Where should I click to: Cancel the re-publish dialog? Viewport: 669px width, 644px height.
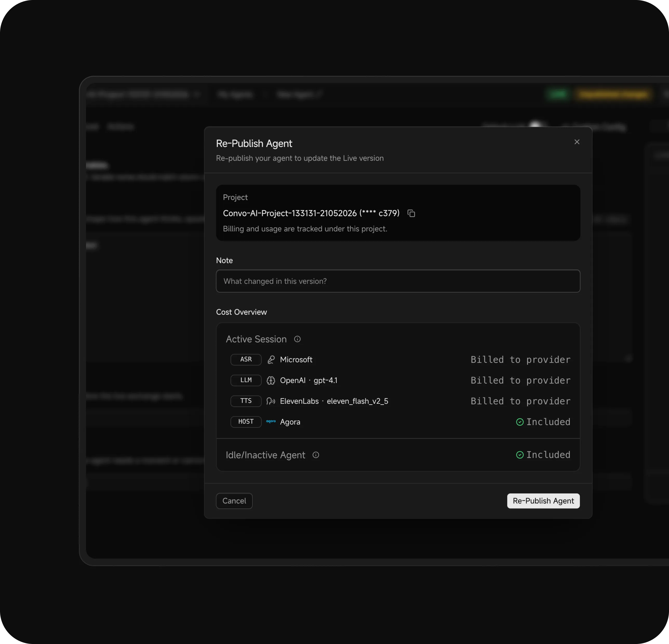pos(234,501)
